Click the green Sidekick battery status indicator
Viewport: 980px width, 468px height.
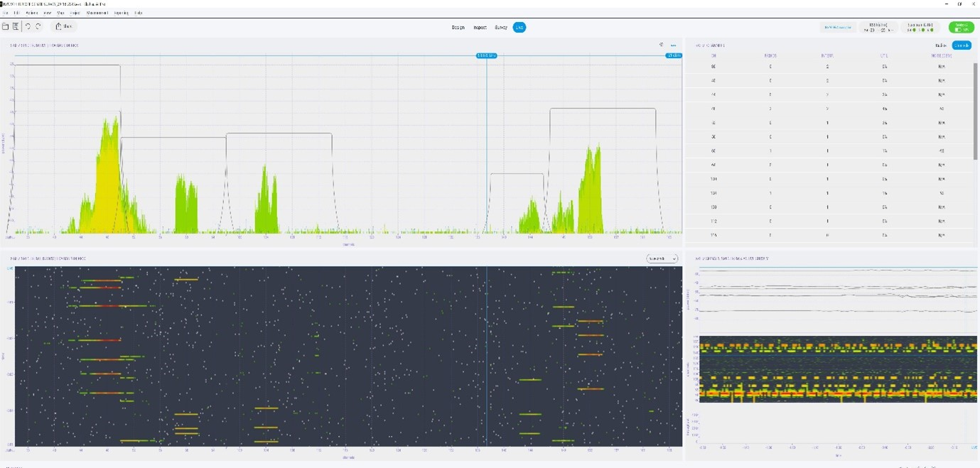pos(961,27)
